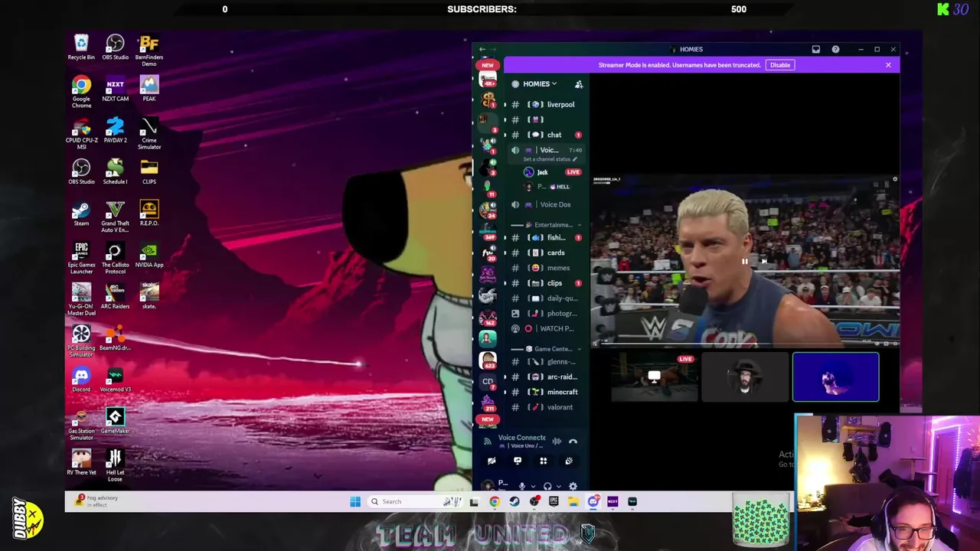The image size is (980, 551).
Task: Click the Discord invite people icon
Action: coord(579,84)
